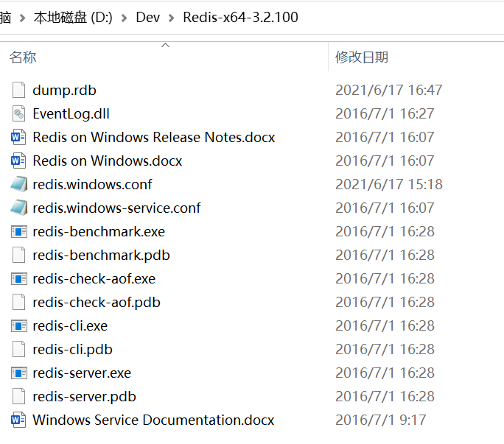Click the date 2016/7/1 16:27

tap(385, 113)
